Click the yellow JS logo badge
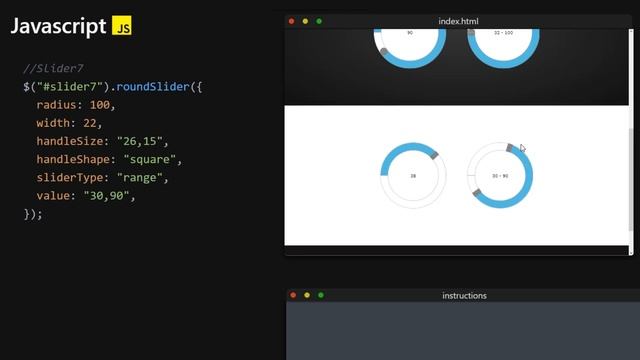Image resolution: width=640 pixels, height=360 pixels. pos(122,25)
